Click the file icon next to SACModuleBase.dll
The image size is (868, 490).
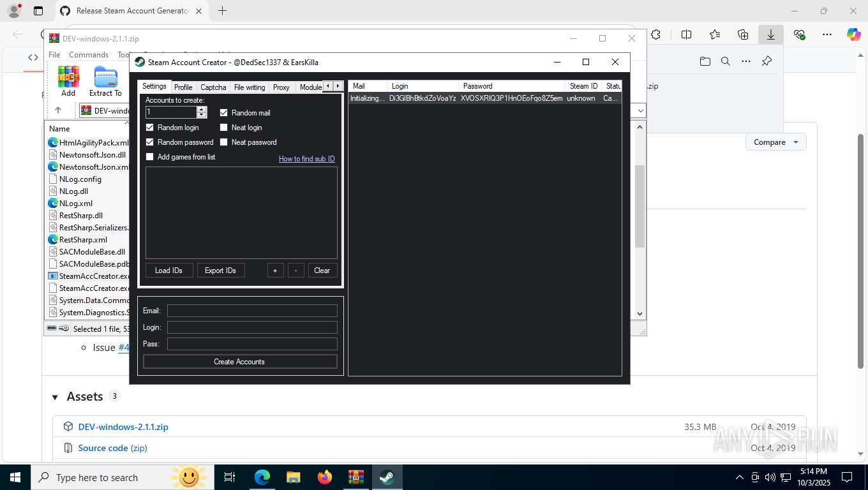[53, 251]
